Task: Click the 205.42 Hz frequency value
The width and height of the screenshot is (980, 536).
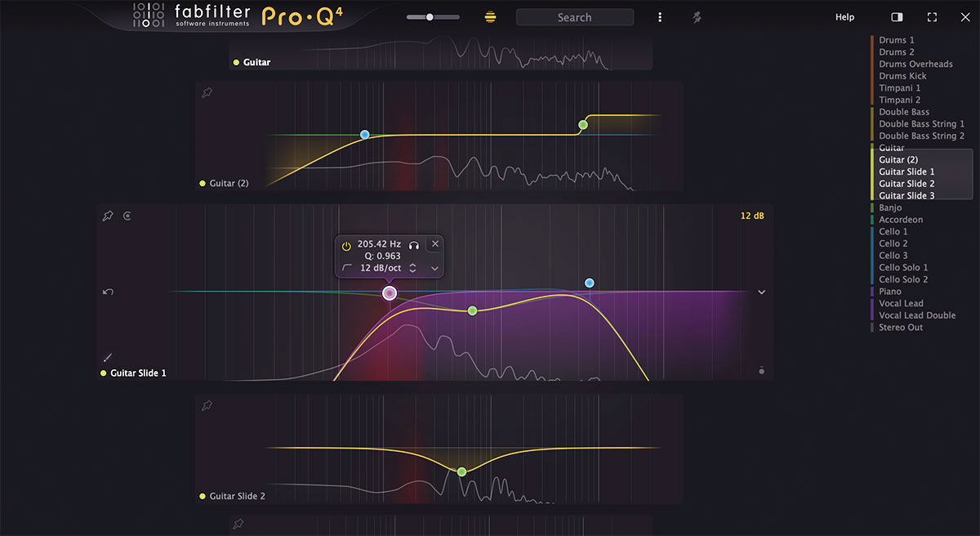Action: [x=379, y=244]
